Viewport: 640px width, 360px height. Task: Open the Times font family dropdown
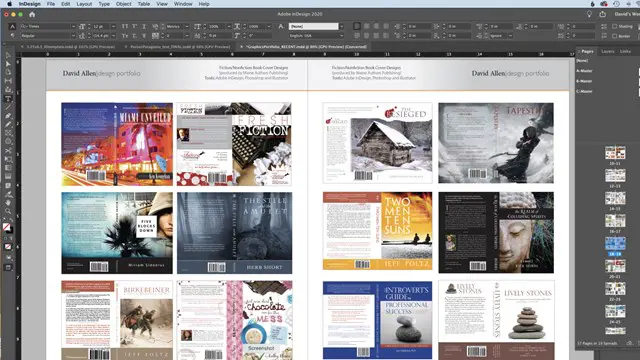coord(73,26)
